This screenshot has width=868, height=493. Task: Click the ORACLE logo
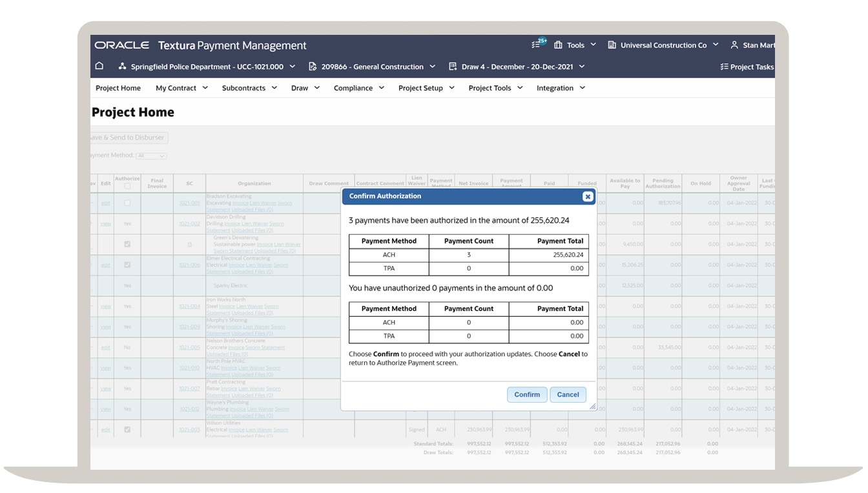121,45
